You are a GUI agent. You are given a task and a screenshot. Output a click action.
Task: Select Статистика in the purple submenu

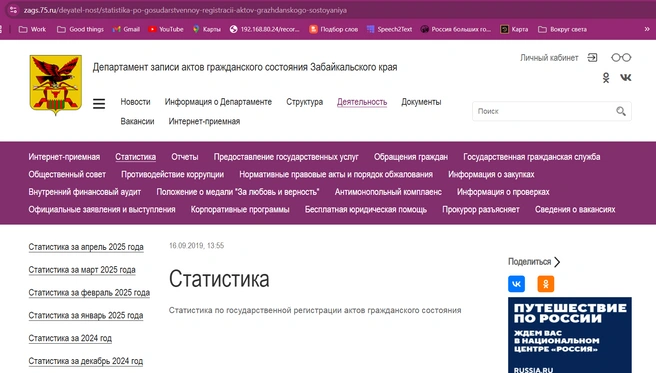pyautogui.click(x=136, y=157)
